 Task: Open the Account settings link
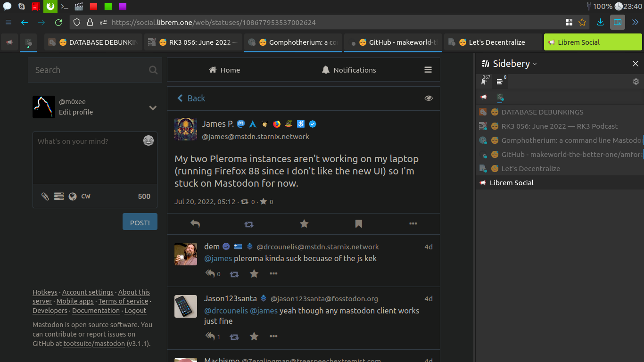[88, 292]
